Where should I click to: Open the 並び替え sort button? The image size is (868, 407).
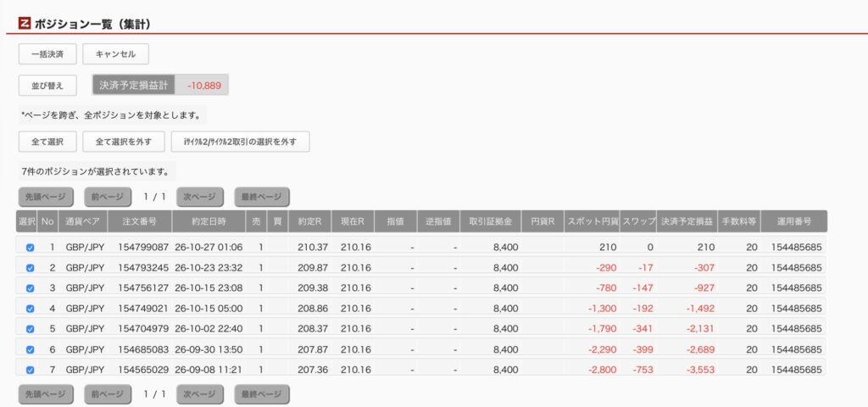point(47,86)
